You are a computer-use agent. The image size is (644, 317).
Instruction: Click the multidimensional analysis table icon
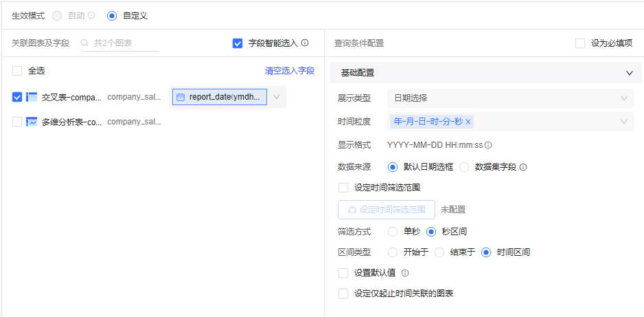coord(32,122)
